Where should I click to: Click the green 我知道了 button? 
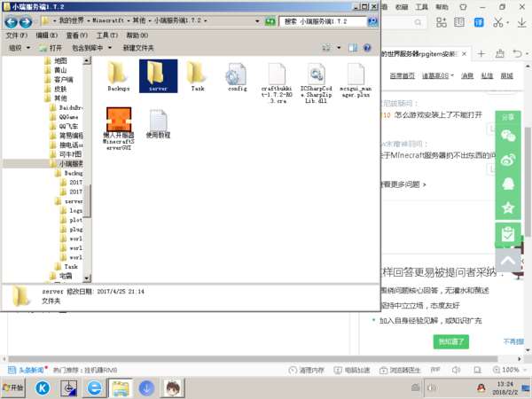[447, 341]
